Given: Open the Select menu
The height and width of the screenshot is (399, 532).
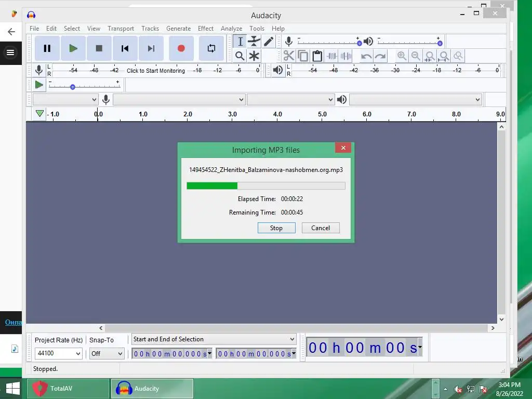Looking at the screenshot, I should coord(72,29).
